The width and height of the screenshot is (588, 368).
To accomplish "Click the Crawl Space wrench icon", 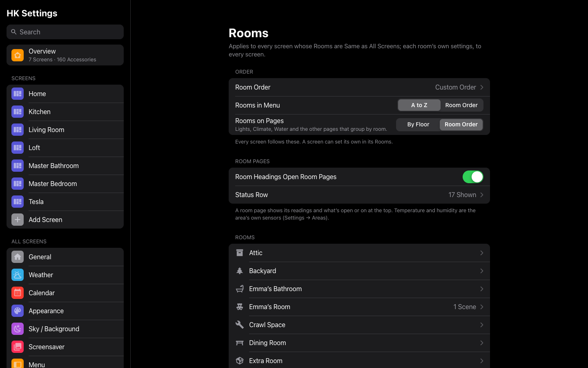I will point(240,325).
